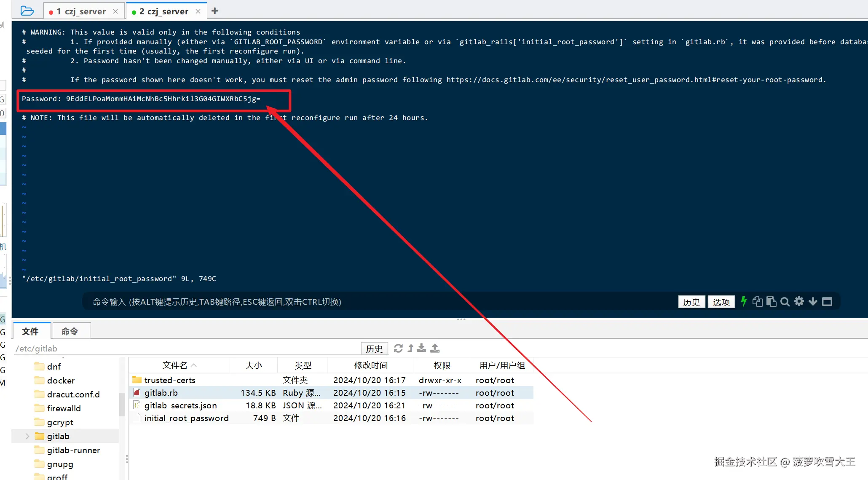Screen dimensions: 868x480
Task: Click the upload file icon
Action: coord(435,348)
